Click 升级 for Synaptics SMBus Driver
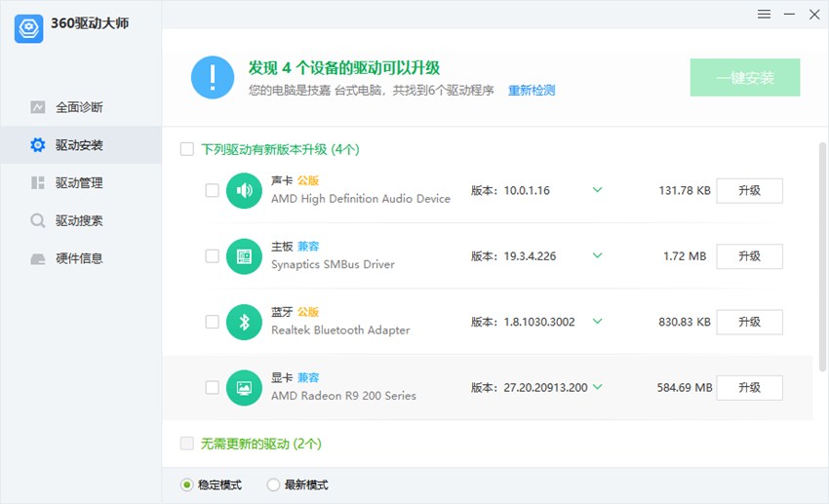Image resolution: width=829 pixels, height=504 pixels. click(750, 256)
